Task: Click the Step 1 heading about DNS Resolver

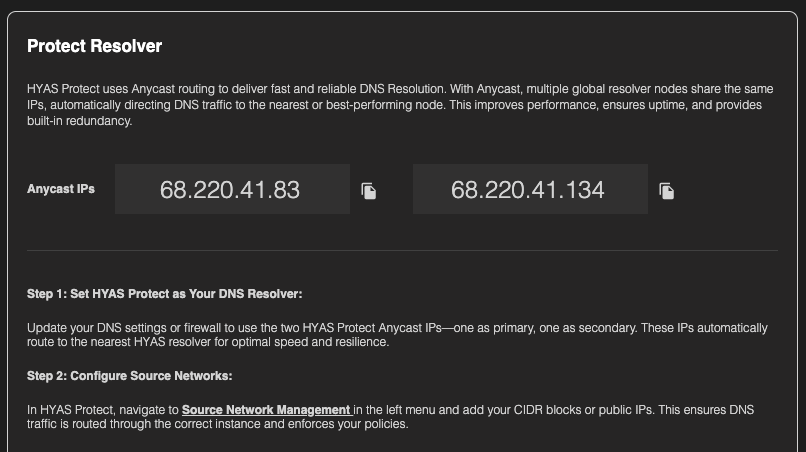Action: click(164, 294)
